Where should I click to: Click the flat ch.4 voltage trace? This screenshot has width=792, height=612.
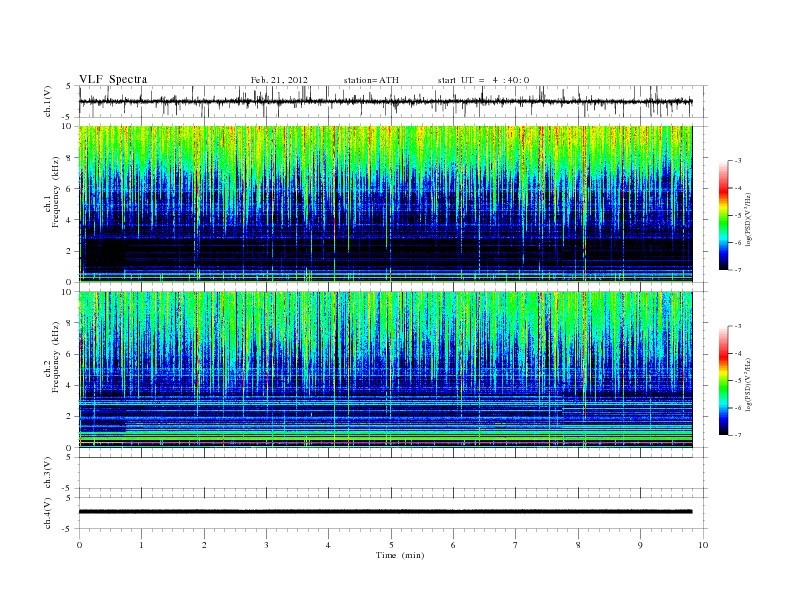(386, 512)
